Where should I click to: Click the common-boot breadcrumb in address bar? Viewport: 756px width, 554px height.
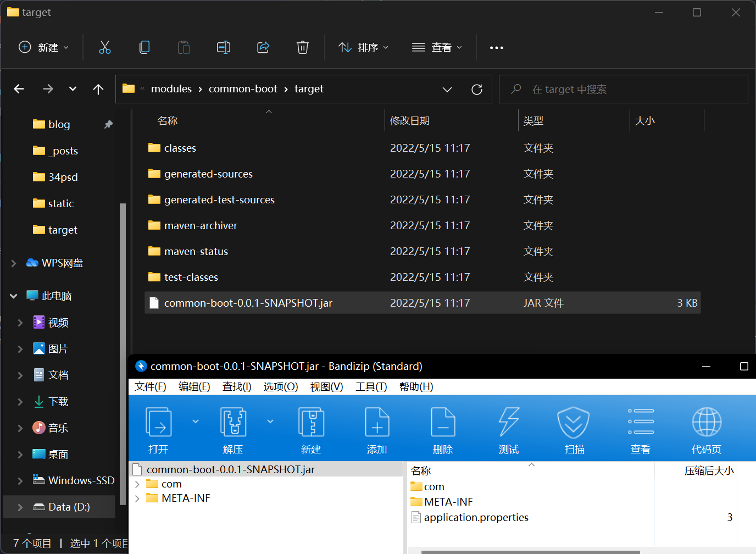(x=243, y=89)
